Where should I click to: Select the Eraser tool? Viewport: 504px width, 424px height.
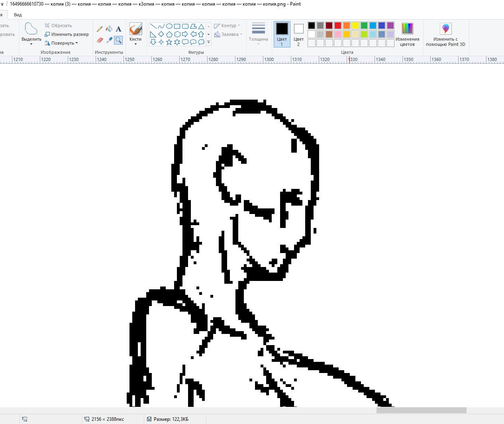pyautogui.click(x=100, y=40)
